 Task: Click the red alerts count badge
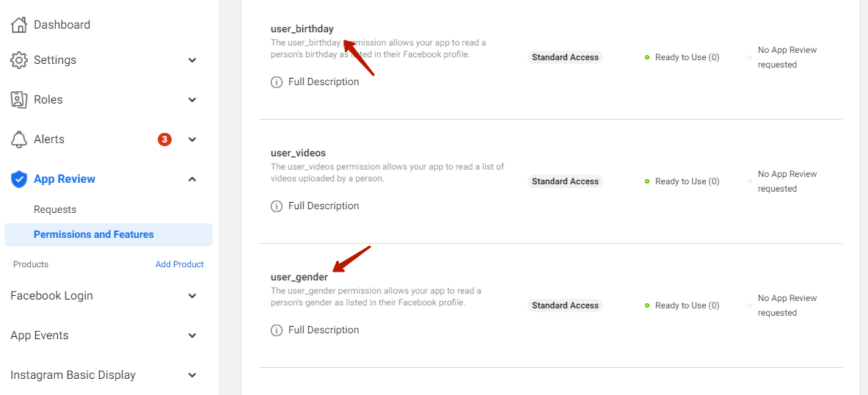click(x=164, y=139)
